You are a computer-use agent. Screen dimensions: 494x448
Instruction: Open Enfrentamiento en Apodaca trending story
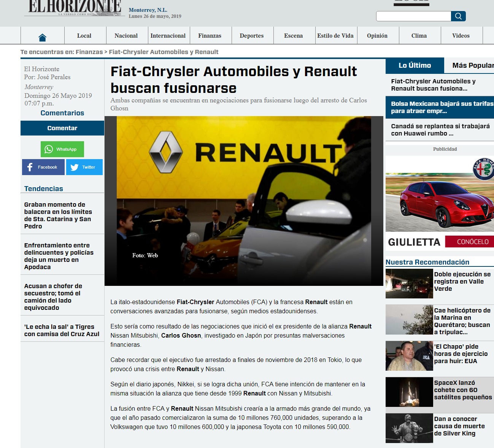[59, 256]
